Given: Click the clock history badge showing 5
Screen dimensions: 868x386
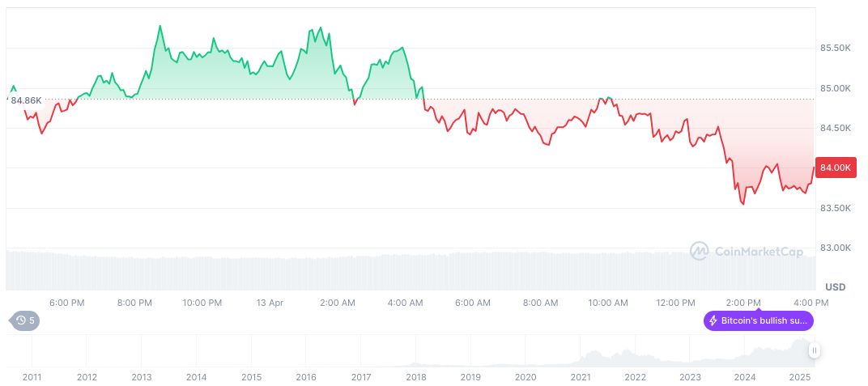Looking at the screenshot, I should click(25, 320).
